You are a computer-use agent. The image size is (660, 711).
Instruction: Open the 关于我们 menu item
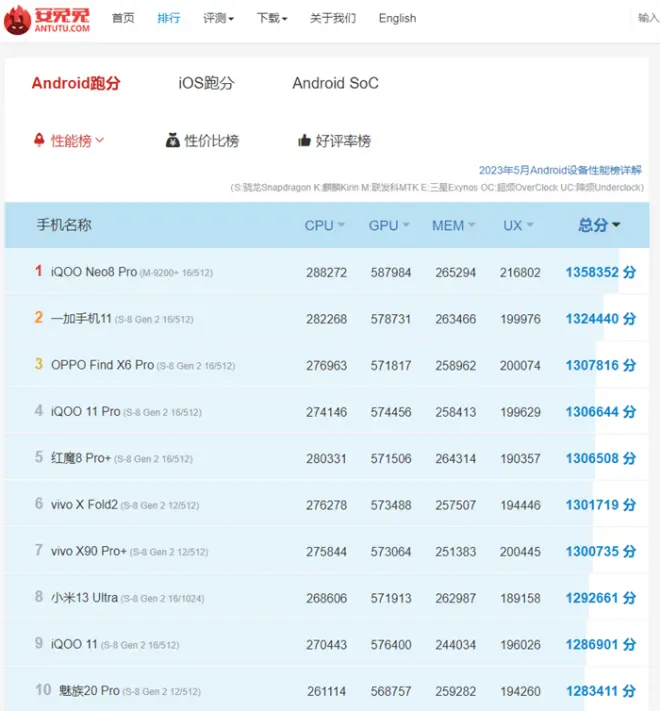tap(333, 18)
